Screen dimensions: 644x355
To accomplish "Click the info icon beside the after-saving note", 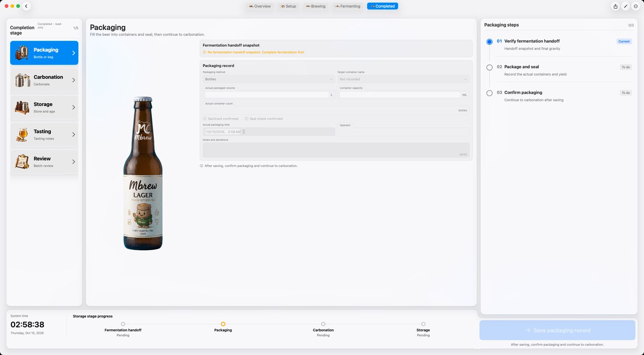I will coord(202,166).
